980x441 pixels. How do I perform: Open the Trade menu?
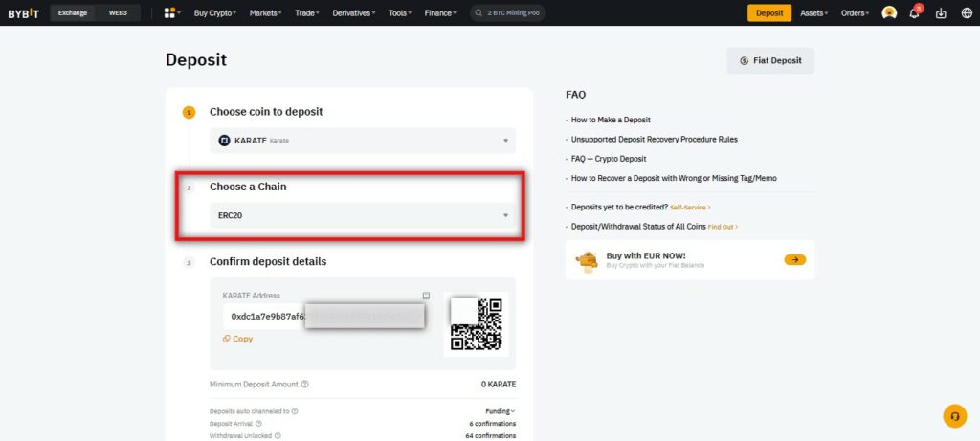click(x=307, y=13)
